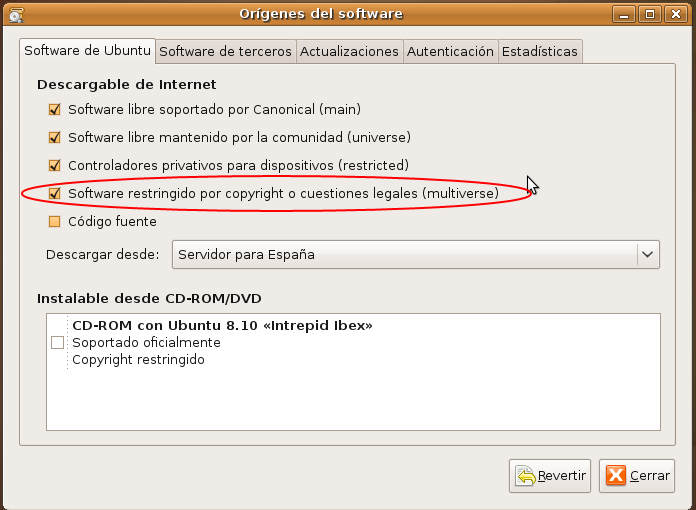Open the Actualizaciones tab
The width and height of the screenshot is (696, 510).
coord(349,51)
